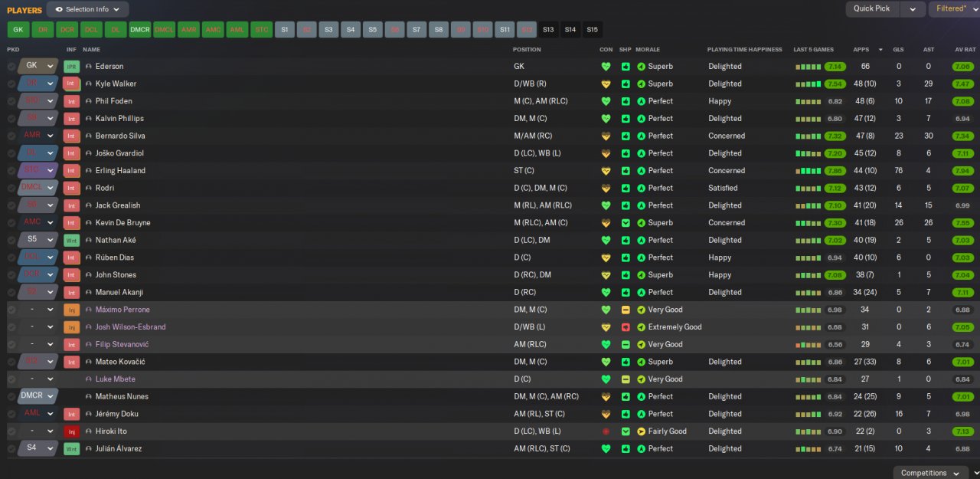Click Kyle Walker's Int info badge
This screenshot has height=479, width=980.
(x=72, y=84)
